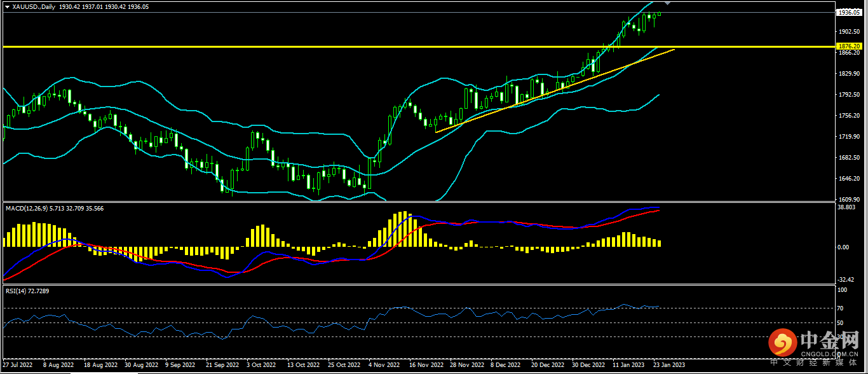Click the 27 Jul 2022 date label
Viewport: 868px width, 374px height.
(17, 365)
